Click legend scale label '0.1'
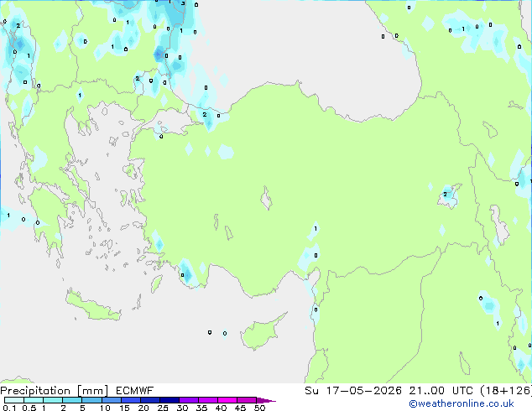The width and height of the screenshot is (532, 411). pos(9,408)
